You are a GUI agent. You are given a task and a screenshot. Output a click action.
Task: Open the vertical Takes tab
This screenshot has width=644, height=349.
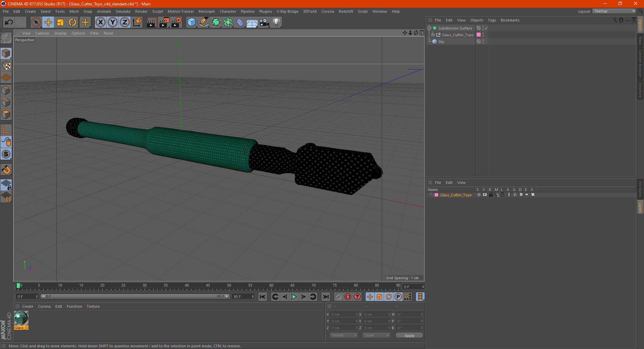640,40
